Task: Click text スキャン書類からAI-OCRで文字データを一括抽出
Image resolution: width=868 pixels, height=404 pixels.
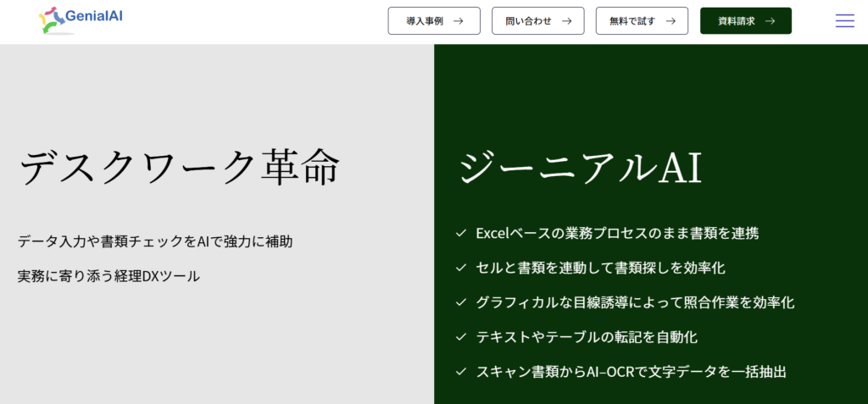Action: pyautogui.click(x=631, y=372)
